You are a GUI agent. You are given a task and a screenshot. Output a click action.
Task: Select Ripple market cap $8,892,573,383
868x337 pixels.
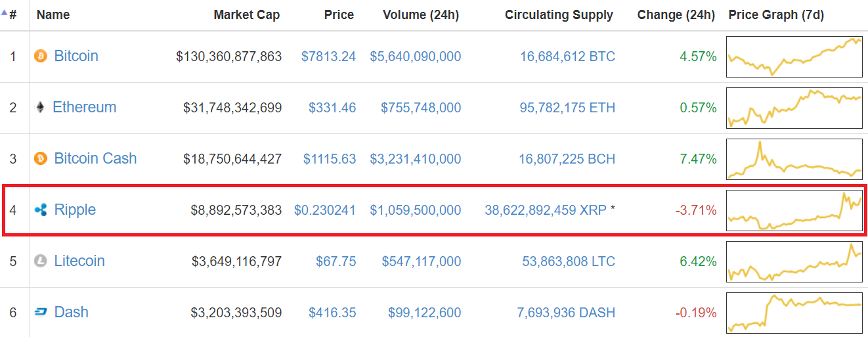pos(236,210)
